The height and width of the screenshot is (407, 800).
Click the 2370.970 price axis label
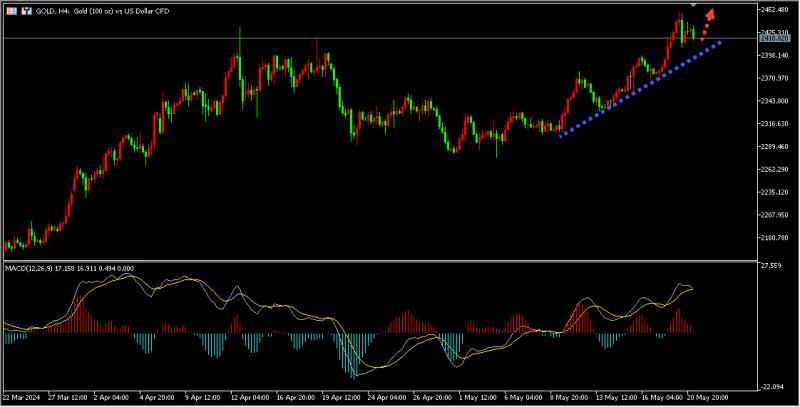pyautogui.click(x=775, y=78)
